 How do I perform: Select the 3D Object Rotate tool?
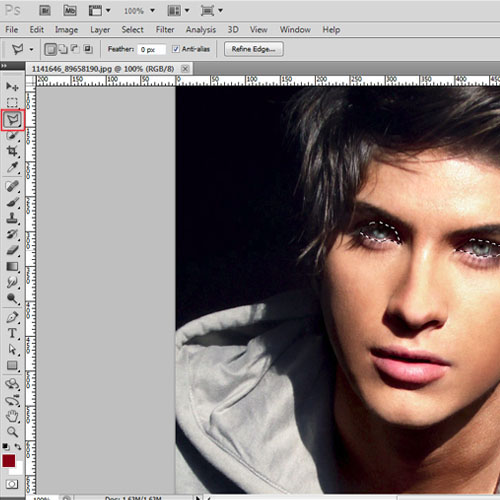(12, 384)
